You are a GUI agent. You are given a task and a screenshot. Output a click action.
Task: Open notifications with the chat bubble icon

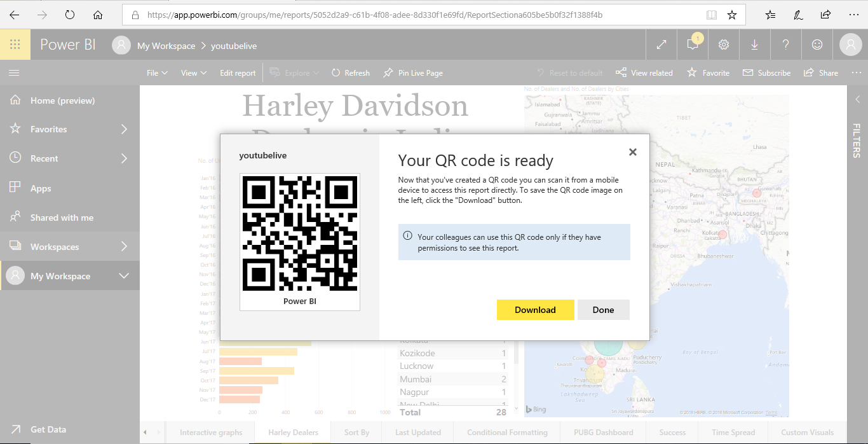693,45
